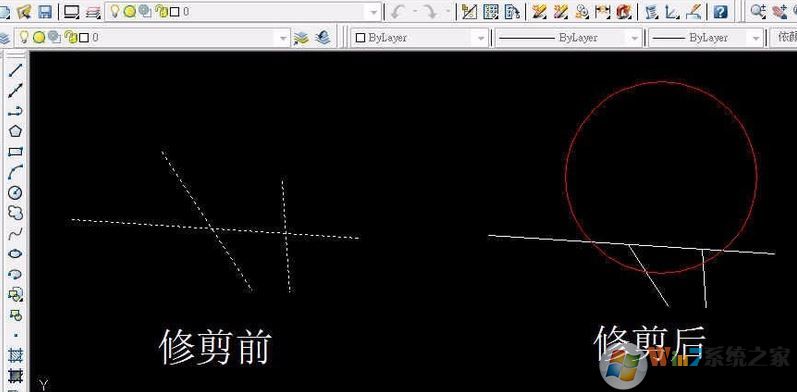Open the long-line linetype ByLayer dropdown arrow
The image size is (797, 392).
click(x=634, y=38)
